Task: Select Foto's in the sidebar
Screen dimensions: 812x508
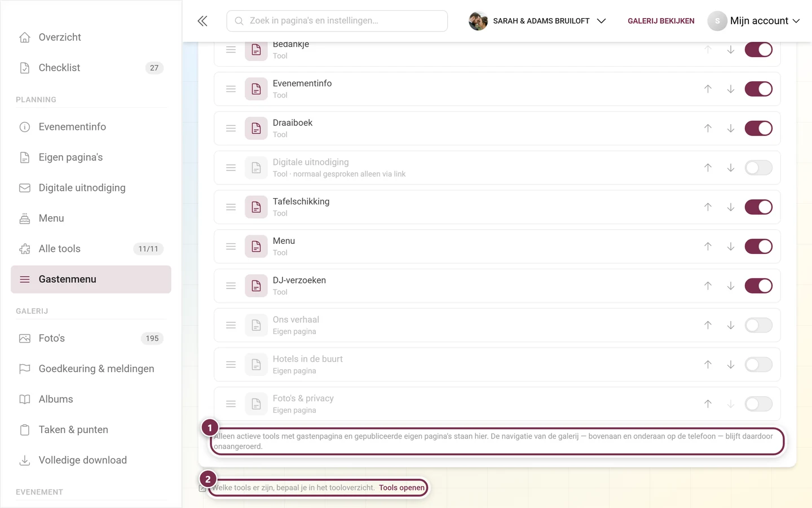Action: [x=91, y=339]
